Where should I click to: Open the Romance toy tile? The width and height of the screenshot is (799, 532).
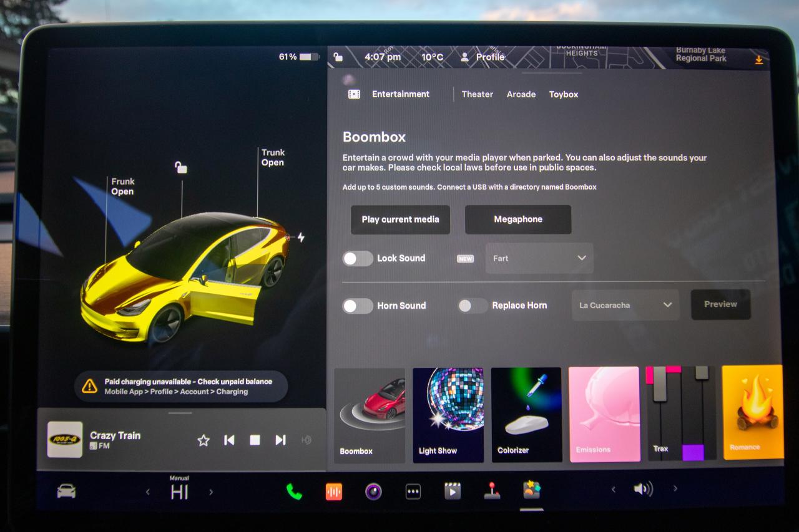point(752,412)
